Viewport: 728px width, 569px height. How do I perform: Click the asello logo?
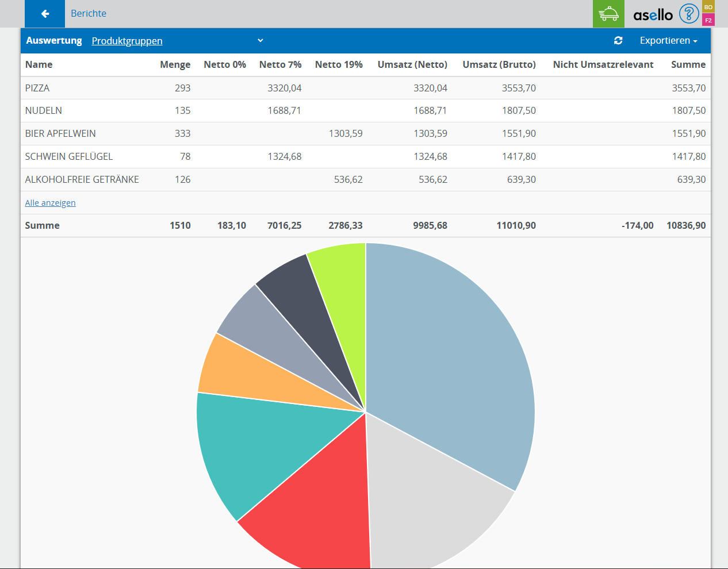coord(653,14)
